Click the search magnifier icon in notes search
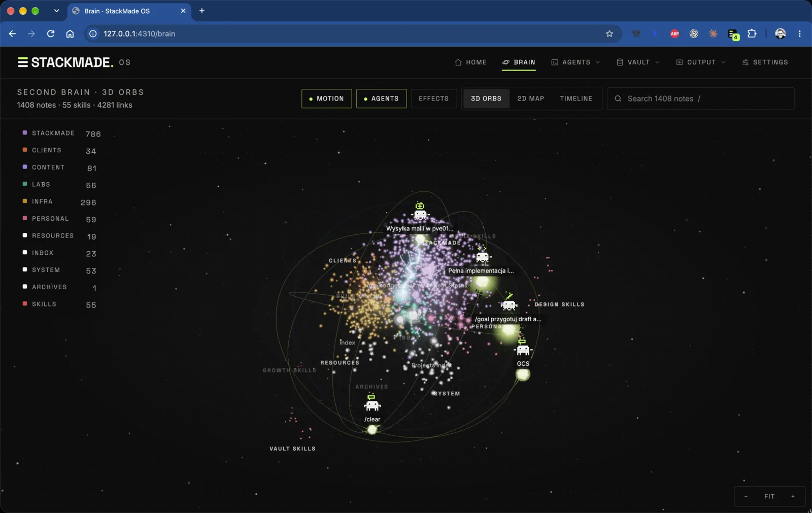 [x=618, y=98]
